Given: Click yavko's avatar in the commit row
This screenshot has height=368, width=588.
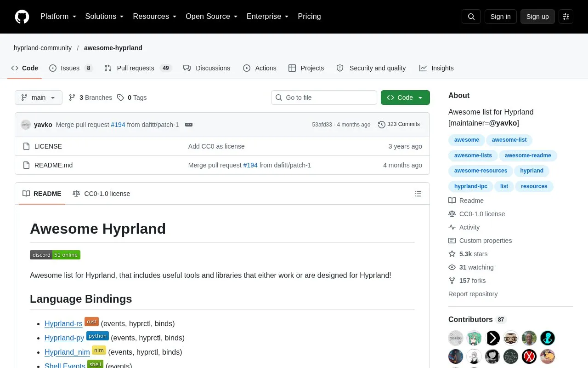Looking at the screenshot, I should tap(26, 125).
